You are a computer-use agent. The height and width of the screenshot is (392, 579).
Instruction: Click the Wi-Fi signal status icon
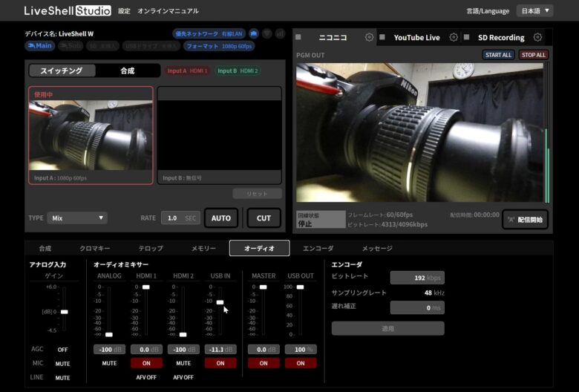[x=267, y=34]
